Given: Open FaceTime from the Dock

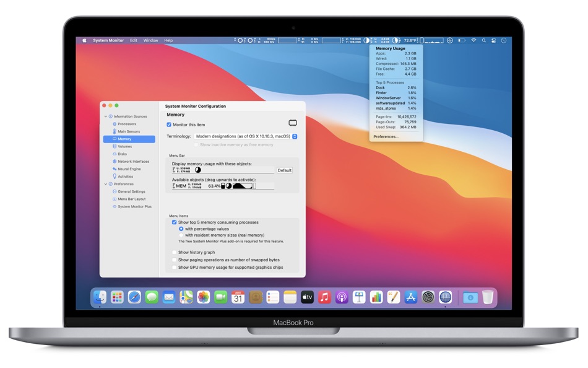Looking at the screenshot, I should tap(220, 297).
